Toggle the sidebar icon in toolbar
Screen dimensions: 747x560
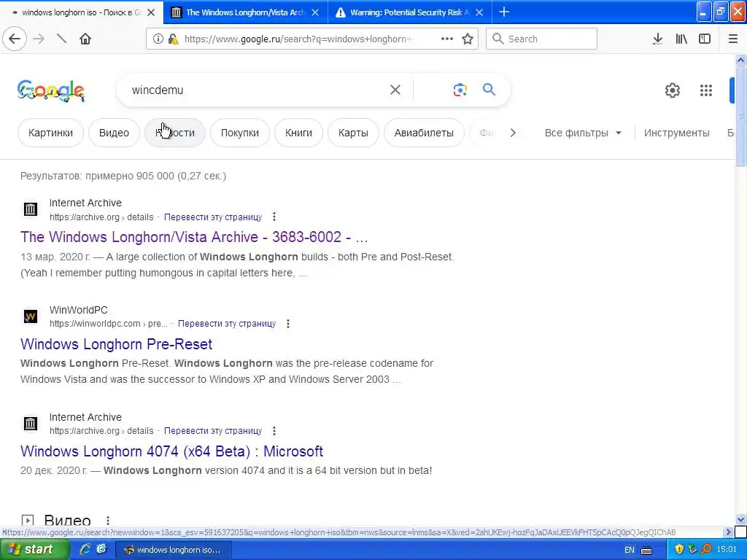(x=705, y=39)
